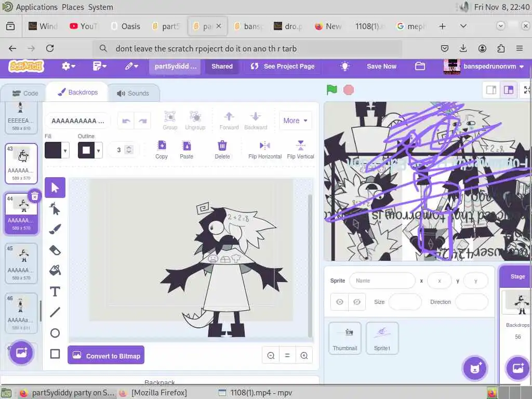Select the Circle tool
Screen dimensions: 532x399
tap(55, 333)
